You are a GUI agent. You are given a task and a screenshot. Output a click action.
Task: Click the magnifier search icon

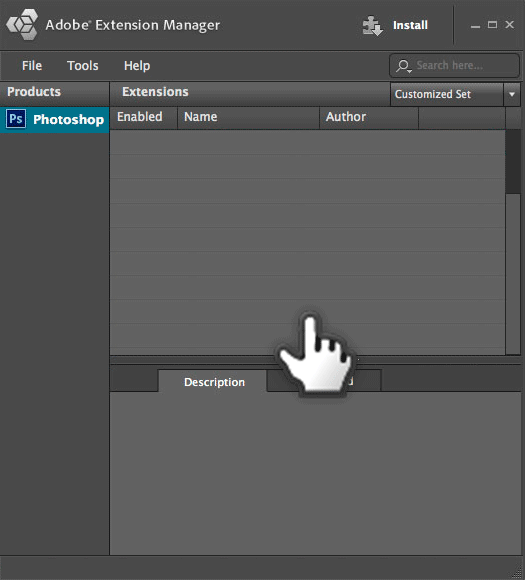pos(403,66)
